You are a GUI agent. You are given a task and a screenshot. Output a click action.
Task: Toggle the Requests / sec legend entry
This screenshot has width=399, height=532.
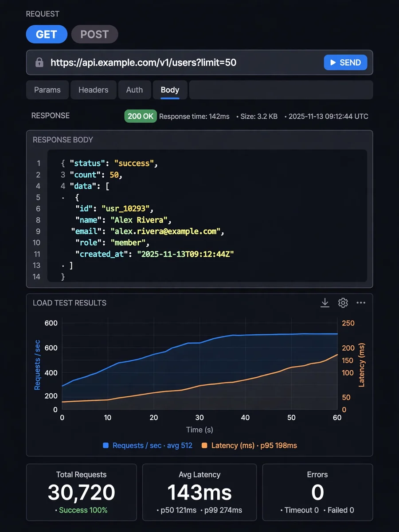tap(148, 446)
